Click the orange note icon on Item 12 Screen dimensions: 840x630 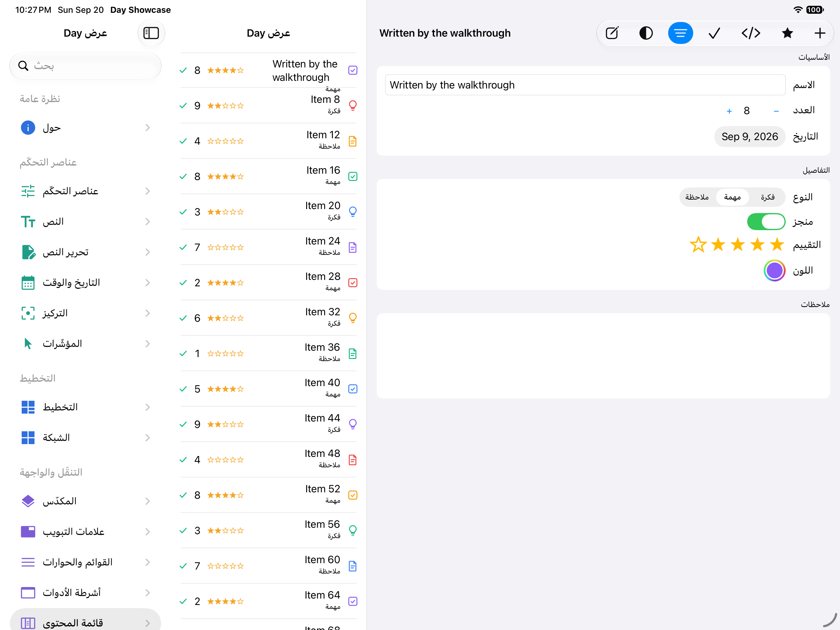click(353, 141)
